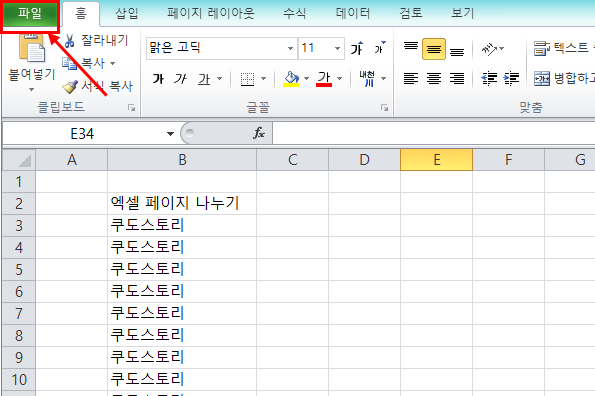Click 쿠도스토리 cell in row 10
The image size is (595, 396).
click(x=182, y=380)
